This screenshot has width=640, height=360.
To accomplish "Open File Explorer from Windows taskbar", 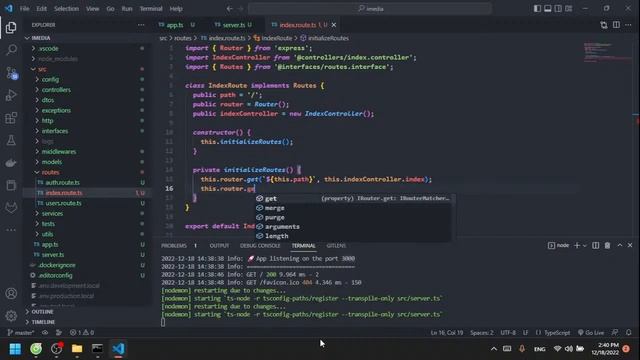I will tap(77, 349).
